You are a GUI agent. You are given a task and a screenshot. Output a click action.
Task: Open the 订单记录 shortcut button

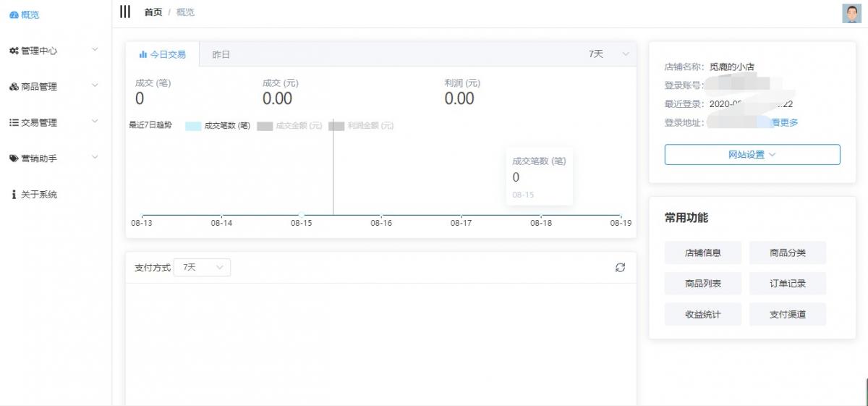pos(787,284)
